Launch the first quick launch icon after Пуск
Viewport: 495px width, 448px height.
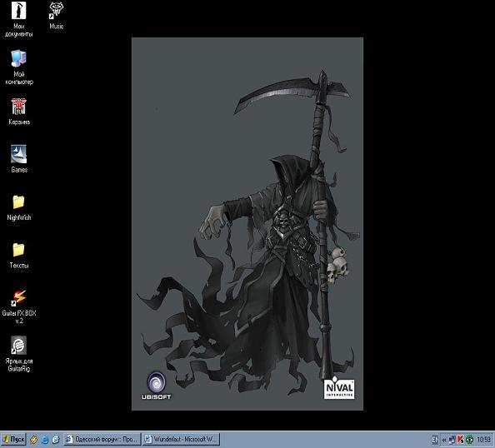(34, 439)
